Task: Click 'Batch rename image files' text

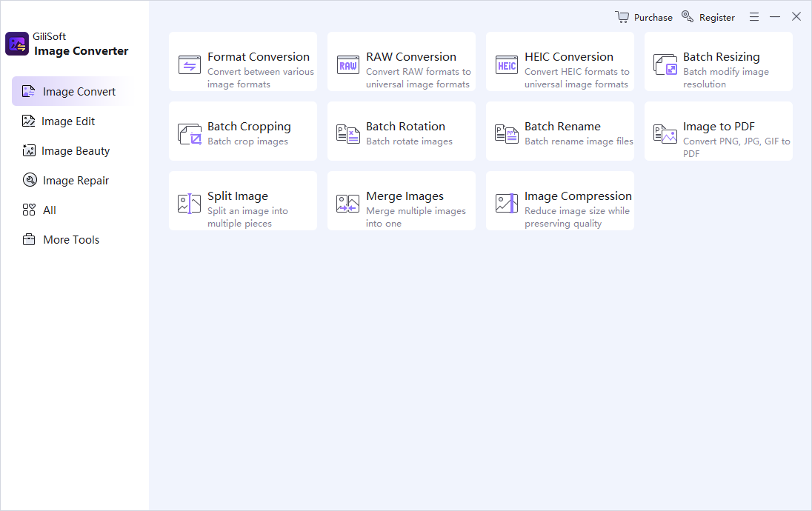Action: (x=579, y=141)
